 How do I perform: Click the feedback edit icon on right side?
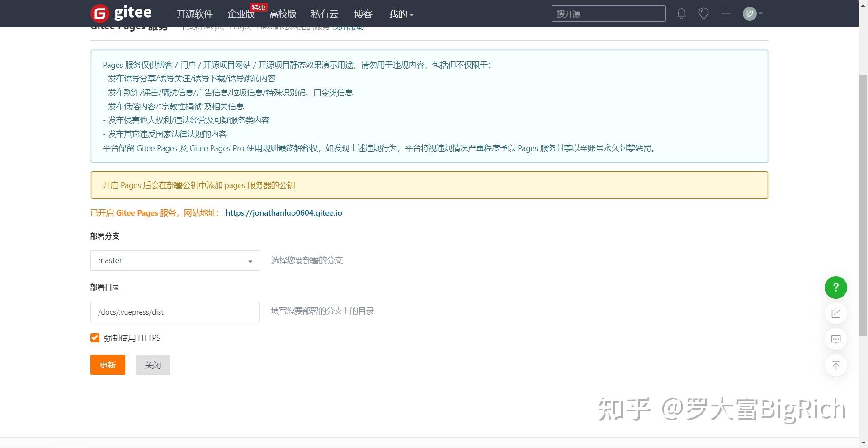(835, 314)
